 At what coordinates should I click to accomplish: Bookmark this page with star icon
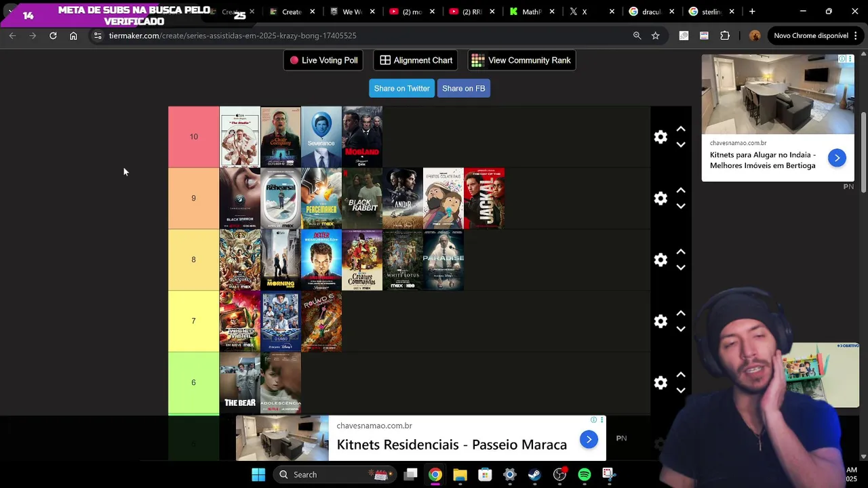pyautogui.click(x=655, y=35)
